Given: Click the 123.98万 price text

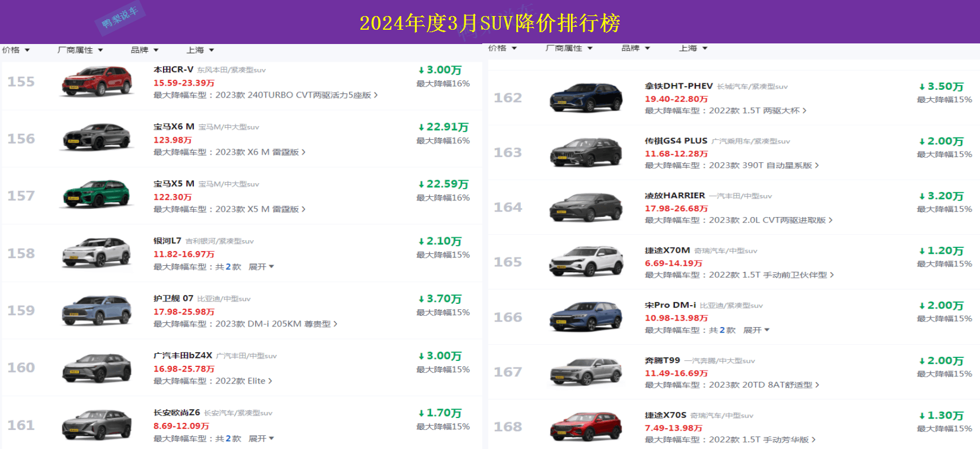Looking at the screenshot, I should pyautogui.click(x=172, y=140).
